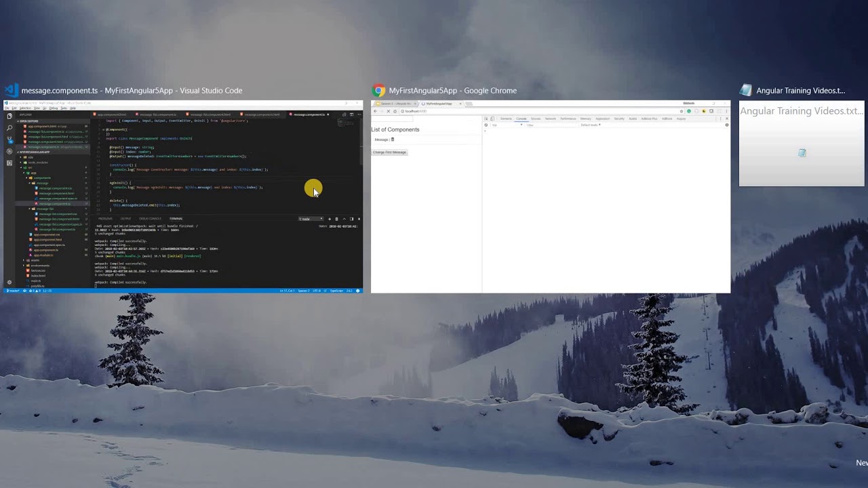Bookmark the page with the Chrome star icon

682,111
